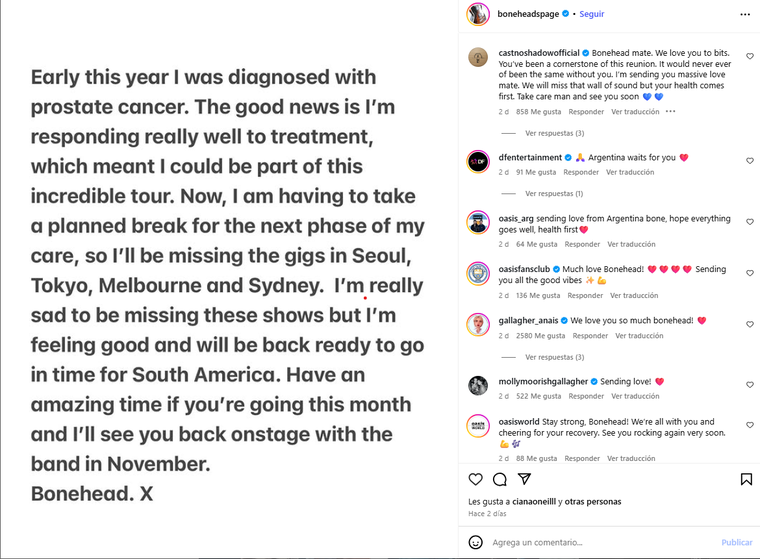Viewport: 760px width, 559px height.
Task: Like gallagher_anais's comment
Action: [x=746, y=324]
